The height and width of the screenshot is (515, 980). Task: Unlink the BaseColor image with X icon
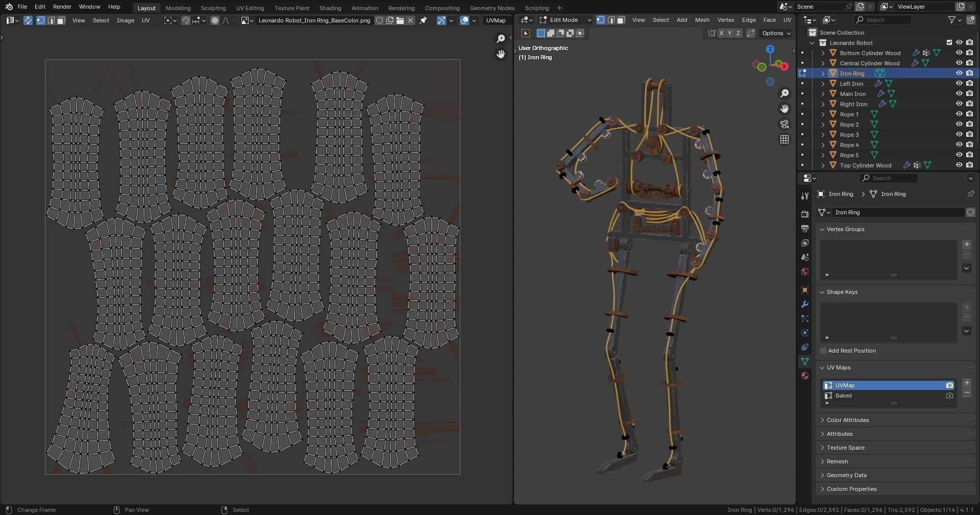(x=410, y=20)
